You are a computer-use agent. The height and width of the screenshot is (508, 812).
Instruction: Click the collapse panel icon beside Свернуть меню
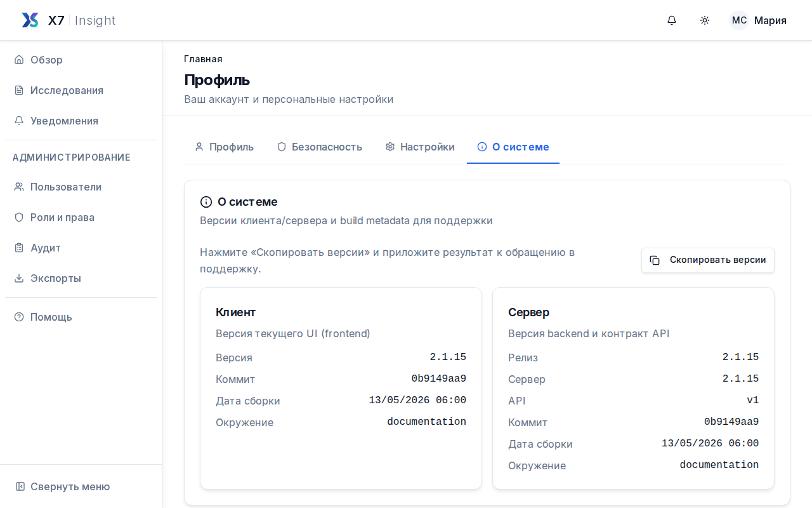[20, 486]
